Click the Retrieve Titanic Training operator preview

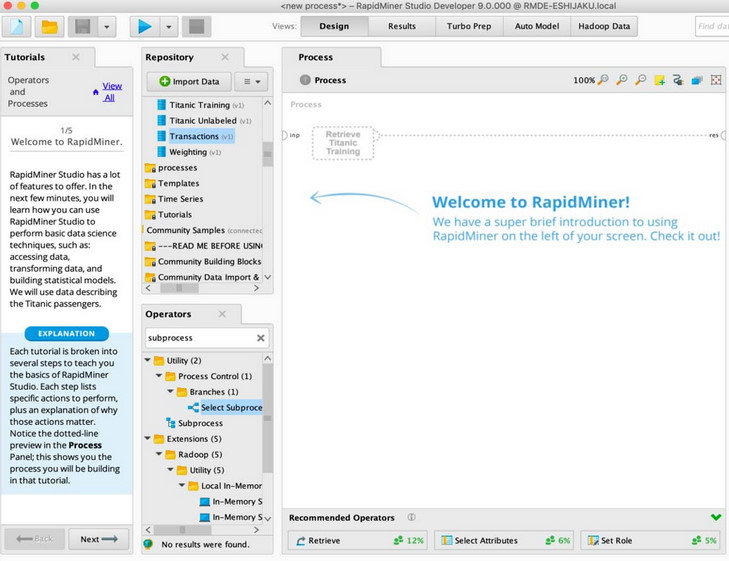coord(343,143)
